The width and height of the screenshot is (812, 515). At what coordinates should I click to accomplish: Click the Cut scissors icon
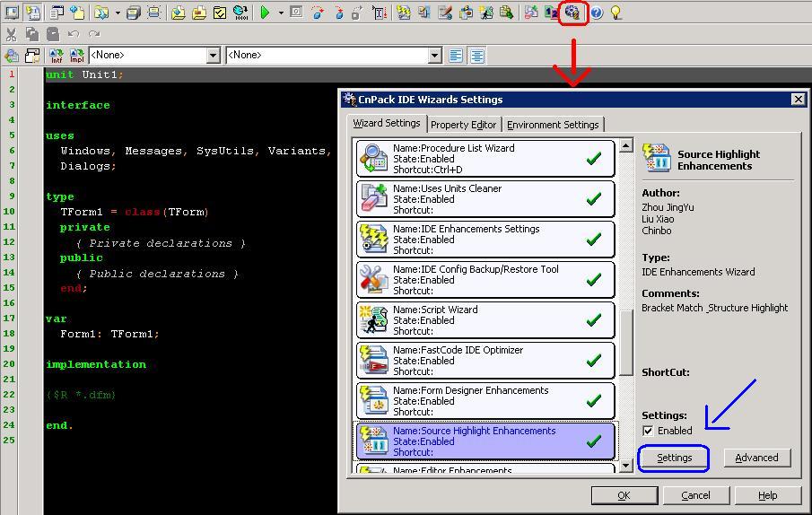tap(12, 34)
